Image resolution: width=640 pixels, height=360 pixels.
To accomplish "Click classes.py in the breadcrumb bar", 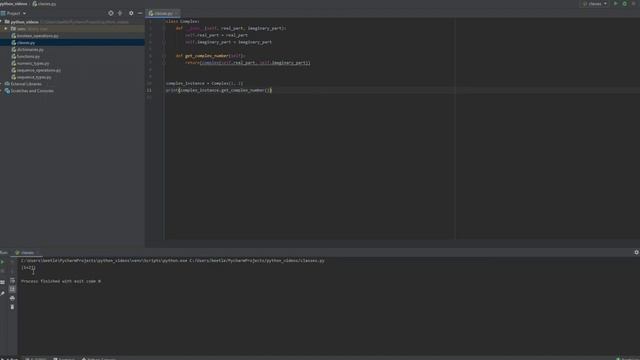I will [x=44, y=3].
